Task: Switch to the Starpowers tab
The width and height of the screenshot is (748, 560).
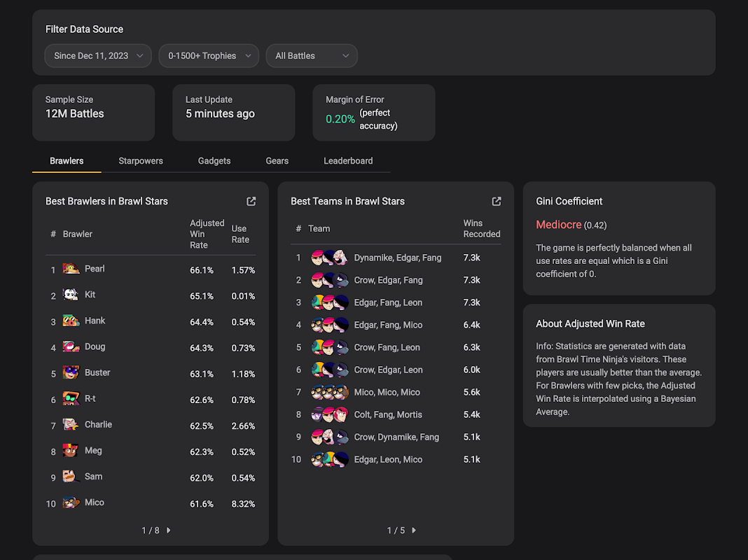Action: [141, 161]
